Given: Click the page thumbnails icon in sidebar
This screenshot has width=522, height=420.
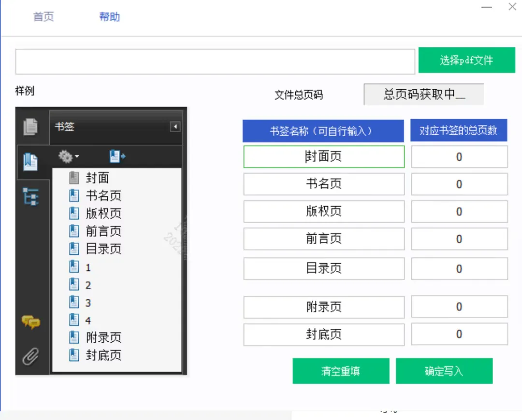Looking at the screenshot, I should click(31, 126).
